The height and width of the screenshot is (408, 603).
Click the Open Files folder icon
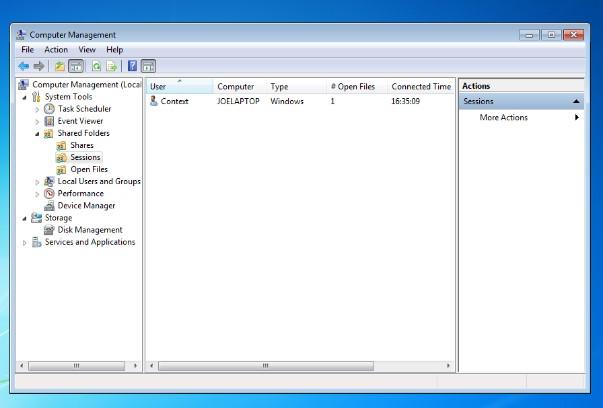(x=61, y=170)
